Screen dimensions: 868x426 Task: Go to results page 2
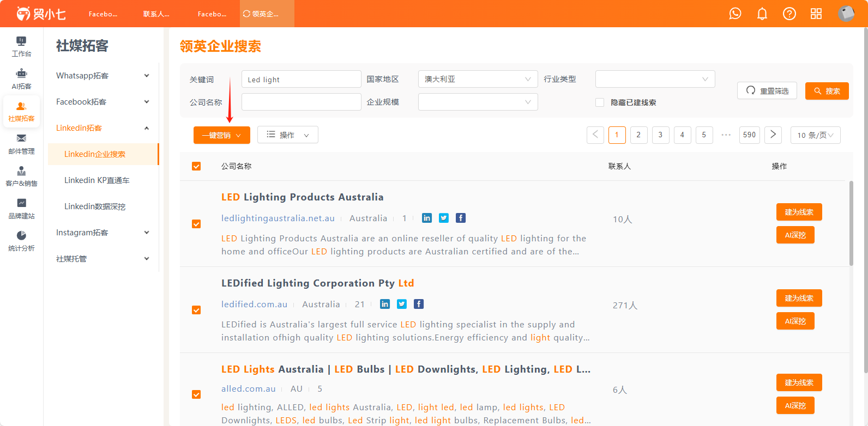(x=638, y=135)
